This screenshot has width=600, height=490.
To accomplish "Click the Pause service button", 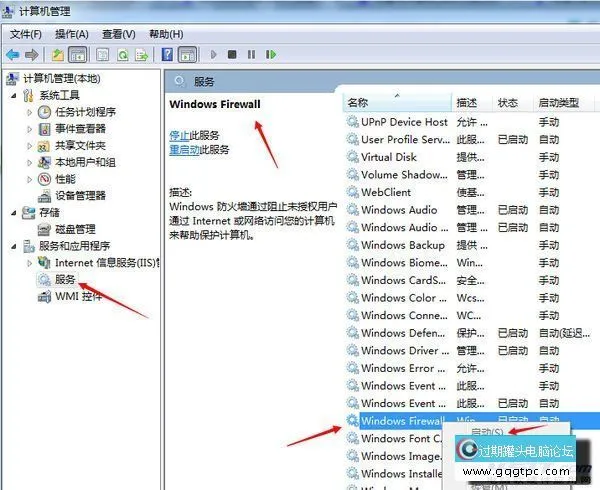I will (251, 54).
